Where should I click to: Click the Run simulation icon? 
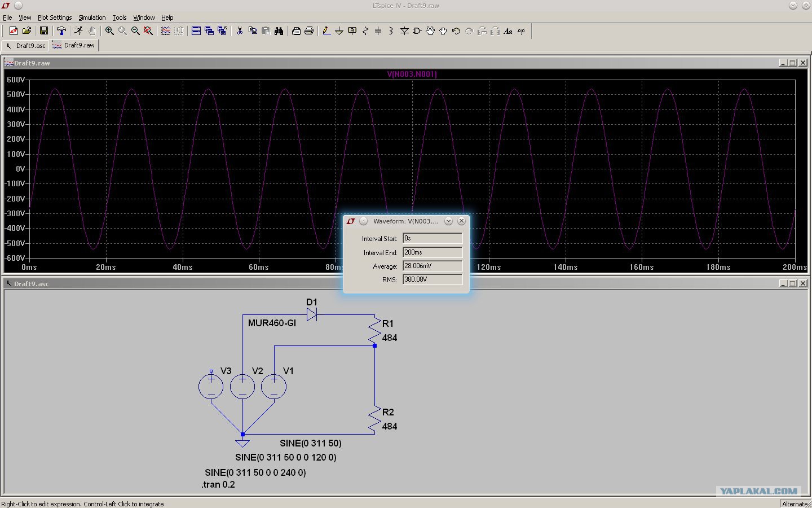pyautogui.click(x=78, y=31)
